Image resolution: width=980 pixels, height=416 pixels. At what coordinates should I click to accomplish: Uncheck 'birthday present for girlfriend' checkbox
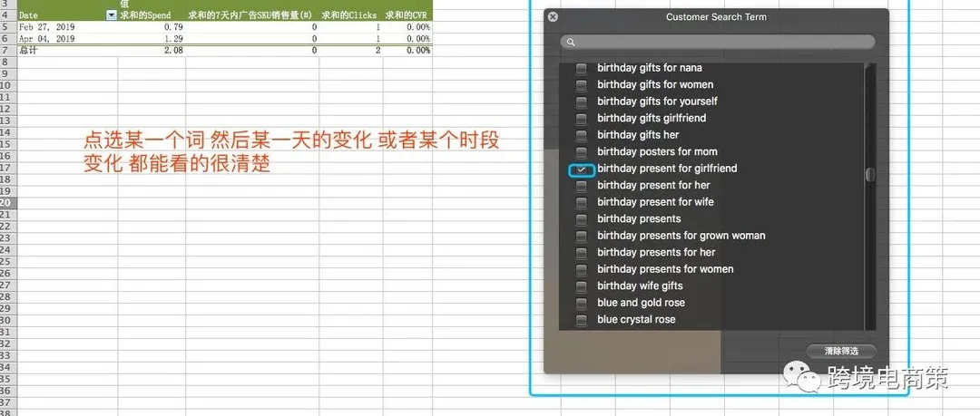tap(582, 169)
